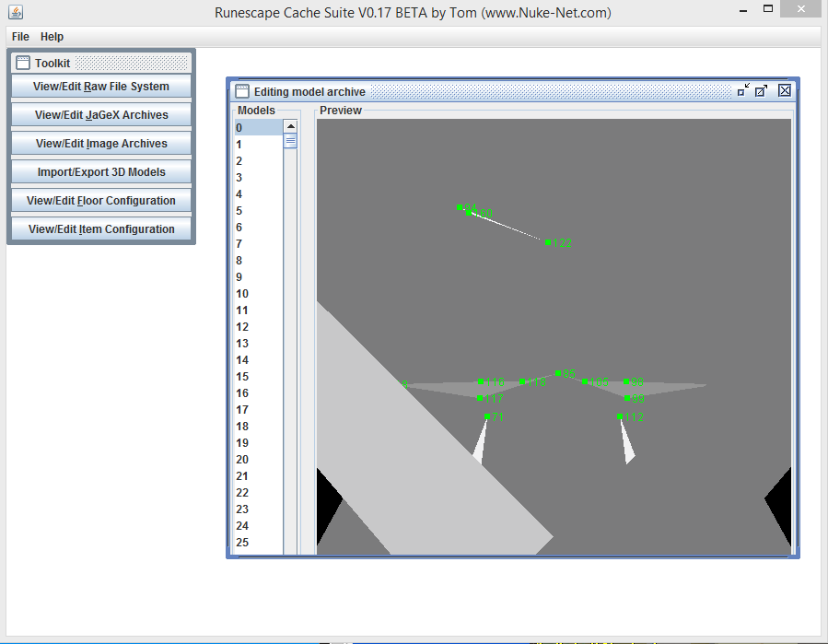This screenshot has height=644, width=828.
Task: Select model 18 in Models list
Action: 259,427
